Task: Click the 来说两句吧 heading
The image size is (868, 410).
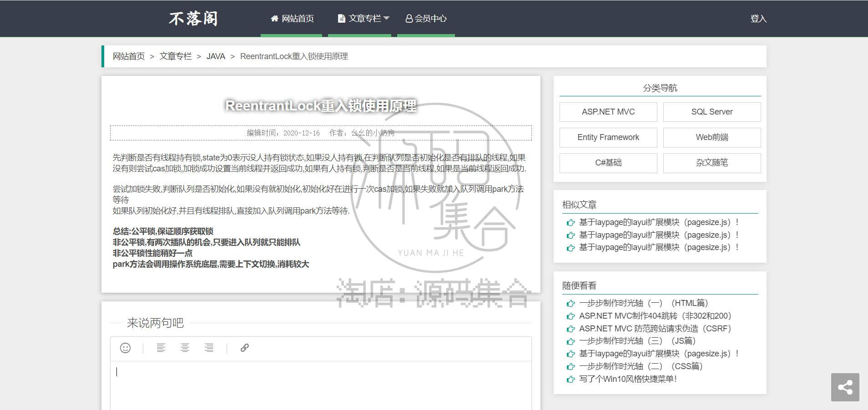Action: (x=155, y=323)
